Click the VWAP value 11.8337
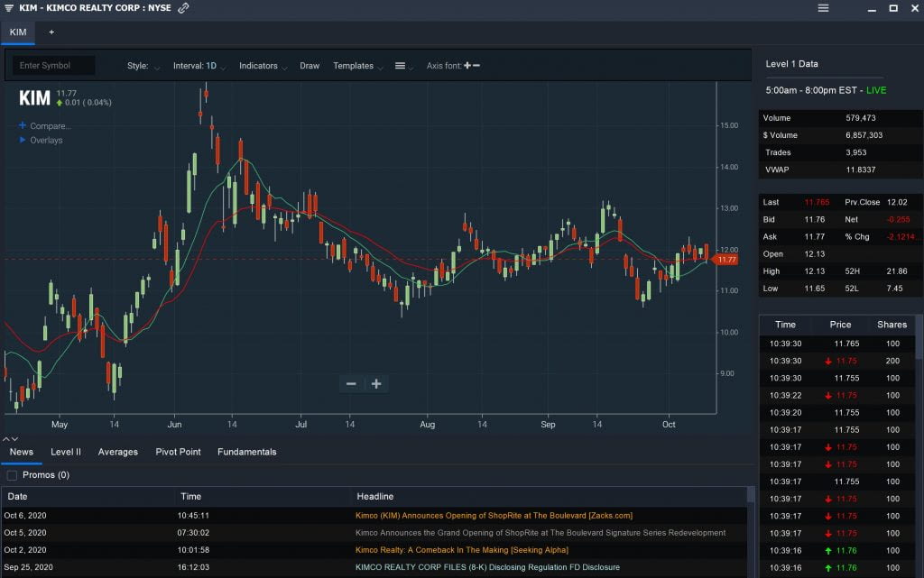This screenshot has height=578, width=924. [860, 170]
